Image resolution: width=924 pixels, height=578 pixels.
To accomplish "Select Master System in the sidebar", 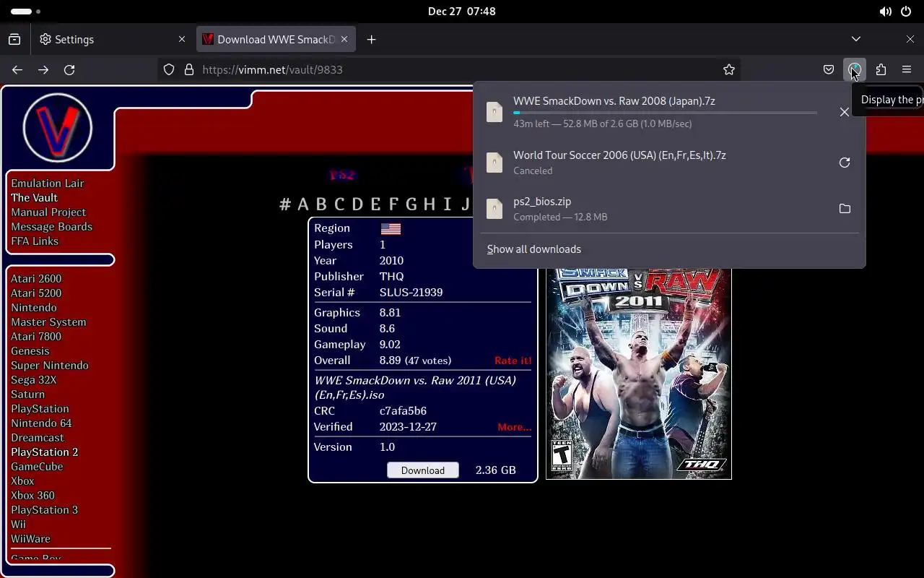I will [48, 322].
